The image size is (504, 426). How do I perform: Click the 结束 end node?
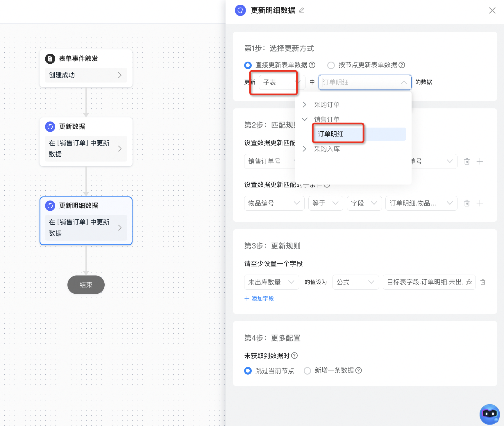click(x=86, y=285)
